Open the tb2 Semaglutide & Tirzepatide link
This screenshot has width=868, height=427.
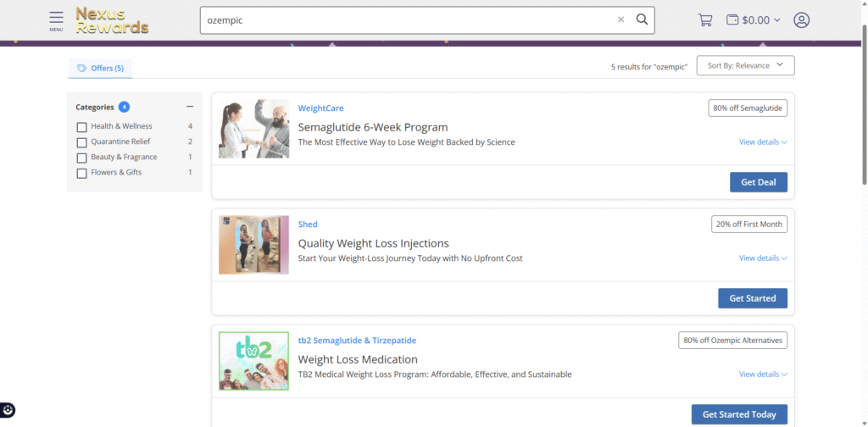[357, 341]
